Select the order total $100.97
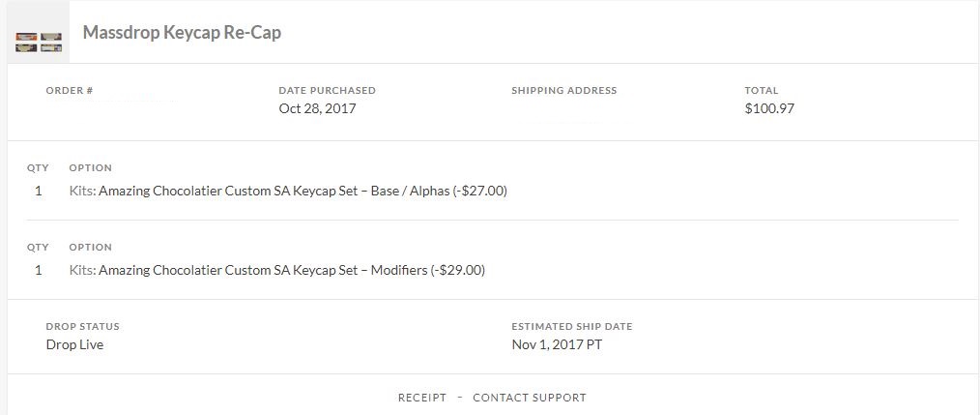This screenshot has height=415, width=980. (769, 109)
